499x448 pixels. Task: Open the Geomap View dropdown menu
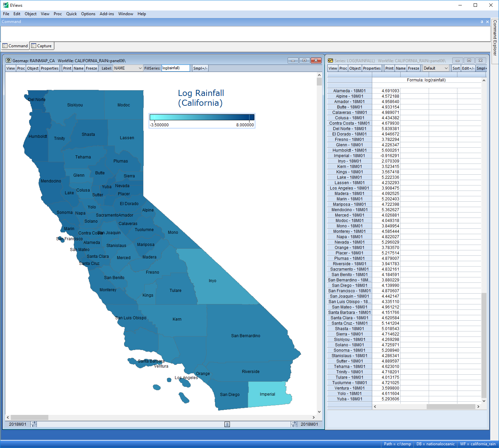click(11, 68)
